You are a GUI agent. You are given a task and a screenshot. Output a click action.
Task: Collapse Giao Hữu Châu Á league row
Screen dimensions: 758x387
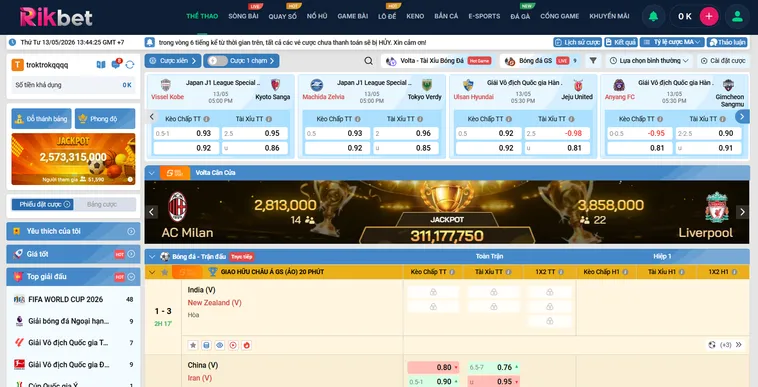pos(152,272)
